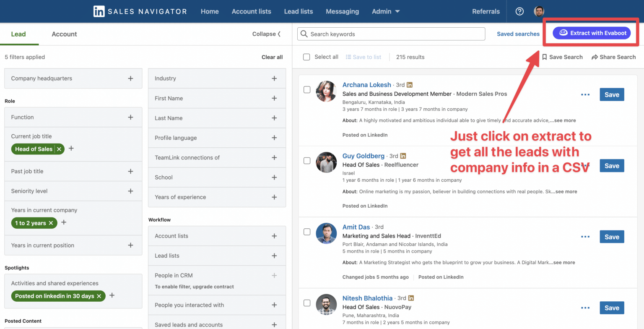Open the overflow menu on Amit Das's result
Viewport: 644px width, 329px height.
pyautogui.click(x=585, y=237)
